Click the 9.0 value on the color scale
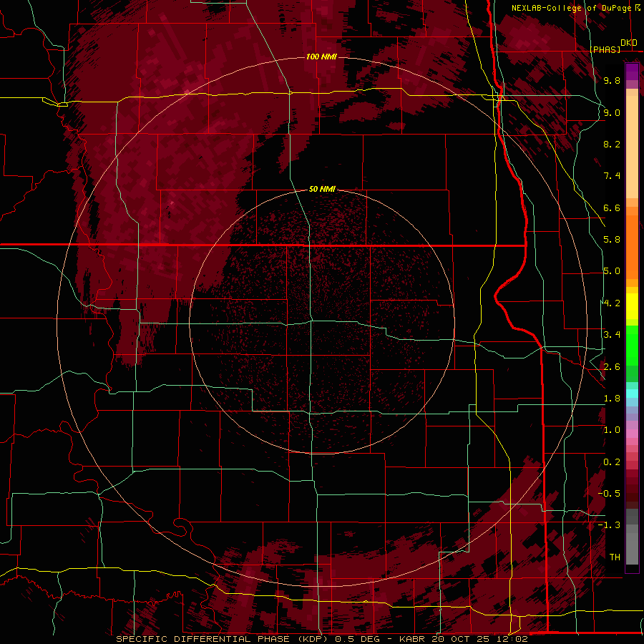Image resolution: width=644 pixels, height=644 pixels. pyautogui.click(x=612, y=112)
